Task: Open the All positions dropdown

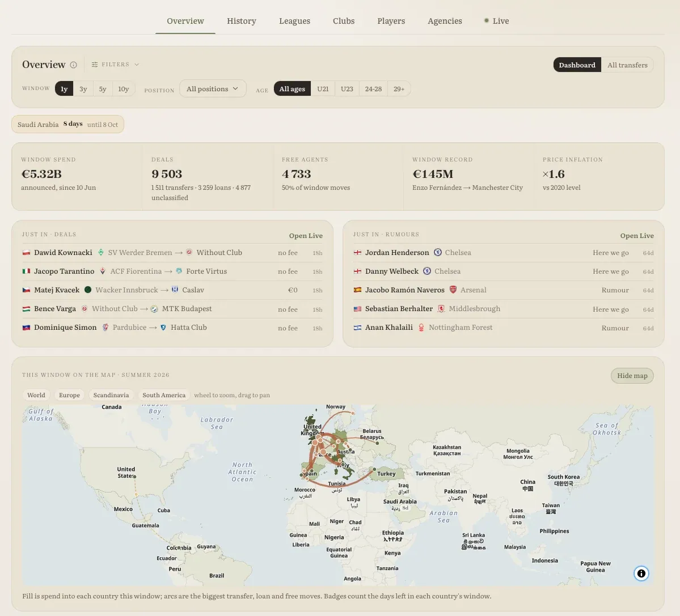Action: [213, 89]
